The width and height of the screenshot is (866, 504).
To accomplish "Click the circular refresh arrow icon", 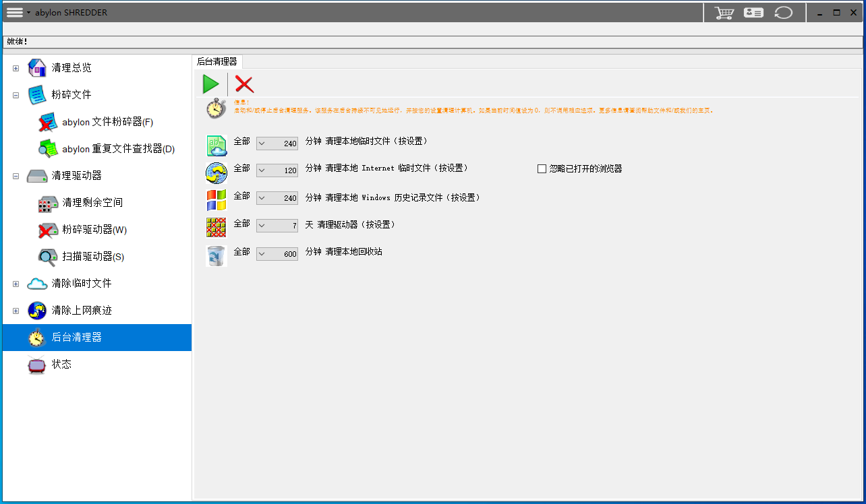I will click(x=783, y=13).
